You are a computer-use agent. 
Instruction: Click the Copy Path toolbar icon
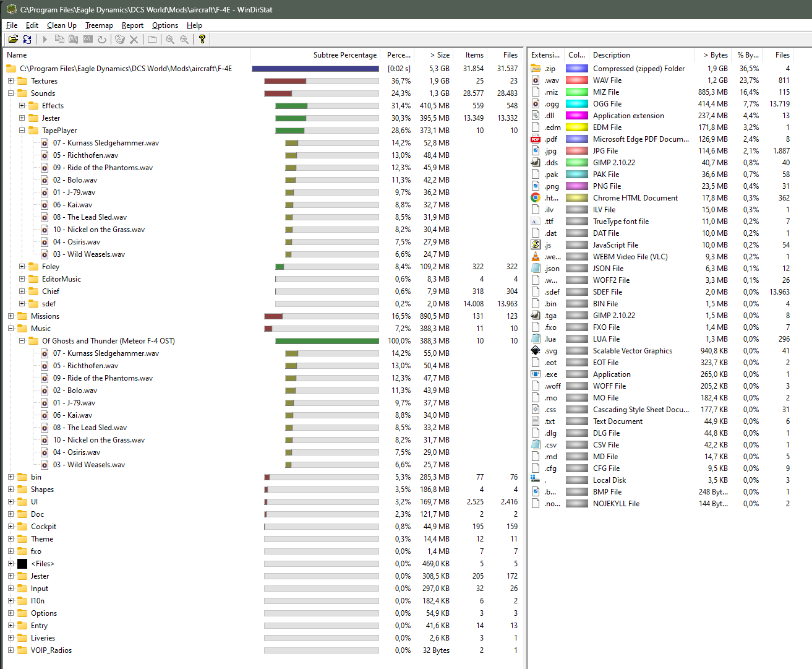click(59, 39)
